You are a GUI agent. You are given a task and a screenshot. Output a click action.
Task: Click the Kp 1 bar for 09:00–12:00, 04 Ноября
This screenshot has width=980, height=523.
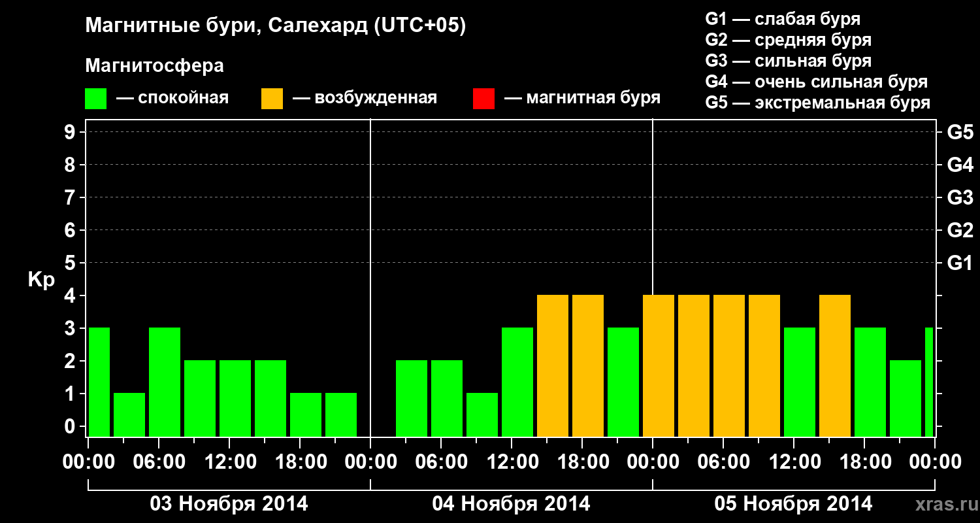pos(482,414)
